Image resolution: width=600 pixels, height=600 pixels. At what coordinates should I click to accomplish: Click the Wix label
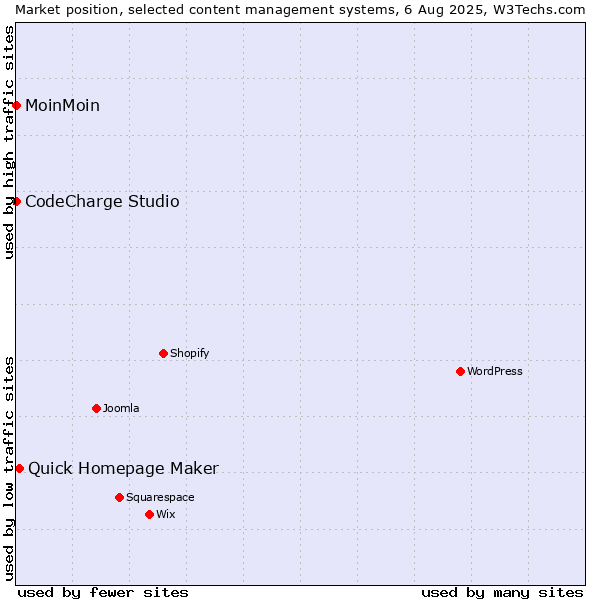click(x=166, y=514)
